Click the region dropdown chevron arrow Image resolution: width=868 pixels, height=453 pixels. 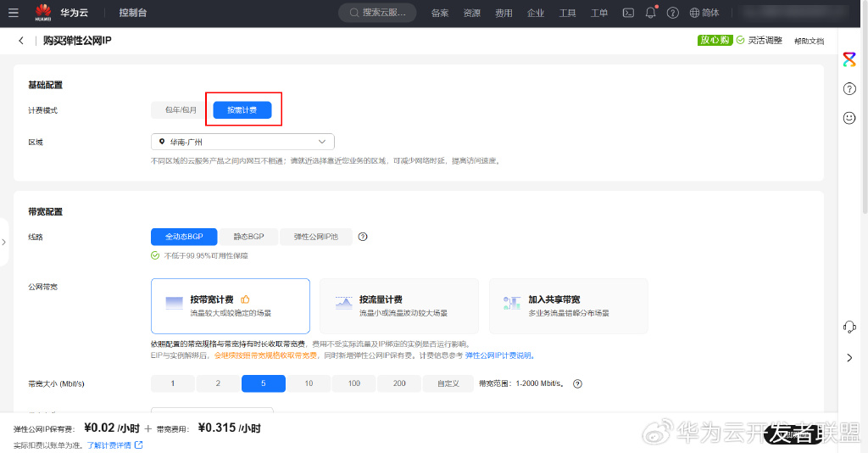click(322, 142)
